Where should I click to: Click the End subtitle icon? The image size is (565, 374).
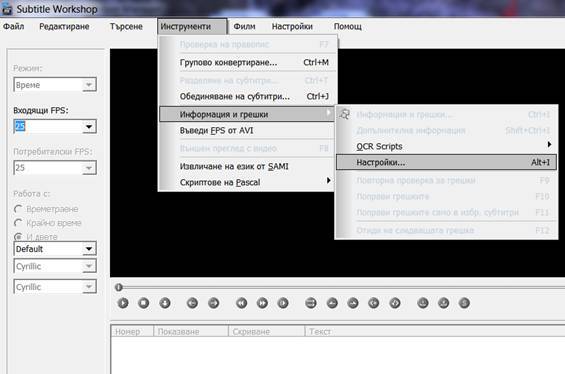pyautogui.click(x=395, y=303)
